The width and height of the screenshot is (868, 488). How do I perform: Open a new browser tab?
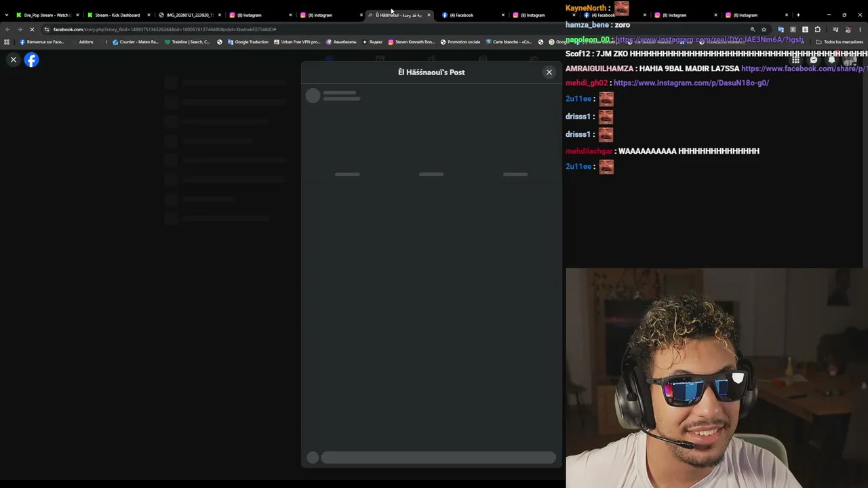coord(798,15)
